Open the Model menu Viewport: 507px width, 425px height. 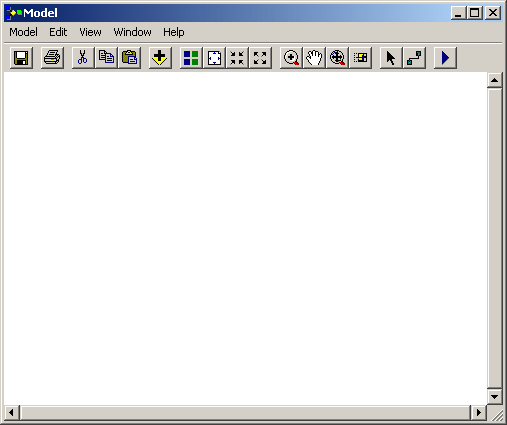[x=23, y=32]
